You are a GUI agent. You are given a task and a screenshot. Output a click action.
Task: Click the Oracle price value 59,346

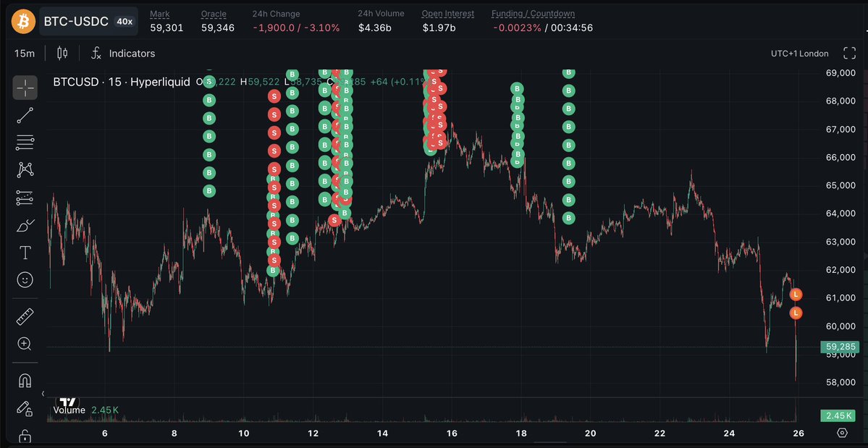218,28
